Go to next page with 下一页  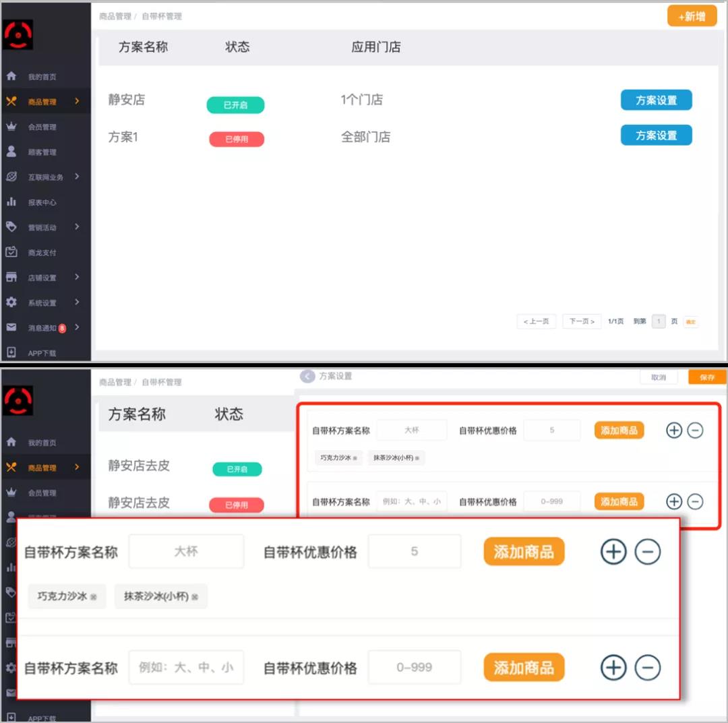582,321
